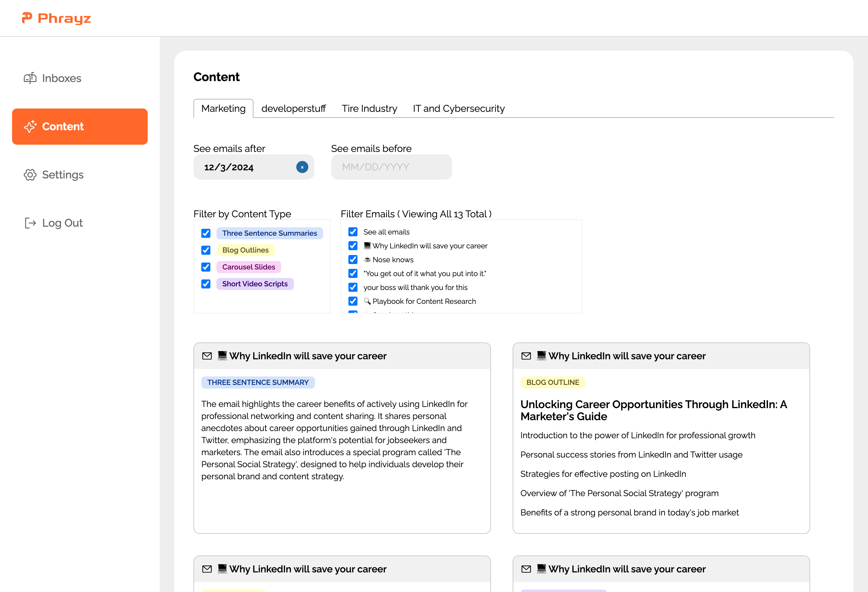
Task: Click the coffee emoji next to Nose knows
Action: pyautogui.click(x=367, y=259)
